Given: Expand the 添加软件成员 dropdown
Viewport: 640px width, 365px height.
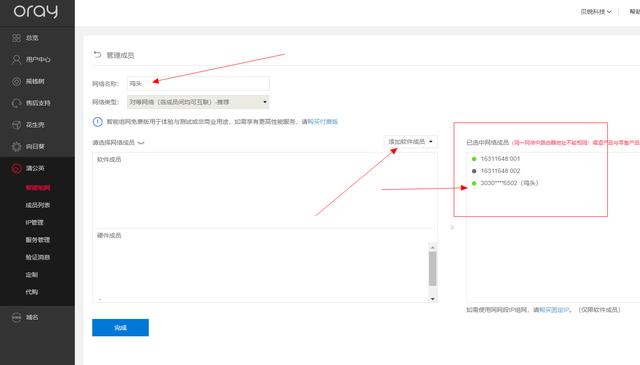Looking at the screenshot, I should coord(411,142).
